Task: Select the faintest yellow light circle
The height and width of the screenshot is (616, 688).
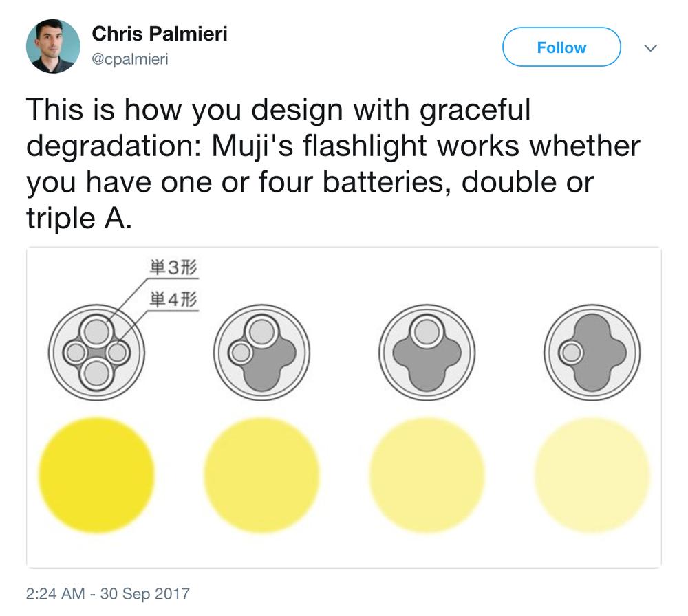Action: point(592,475)
